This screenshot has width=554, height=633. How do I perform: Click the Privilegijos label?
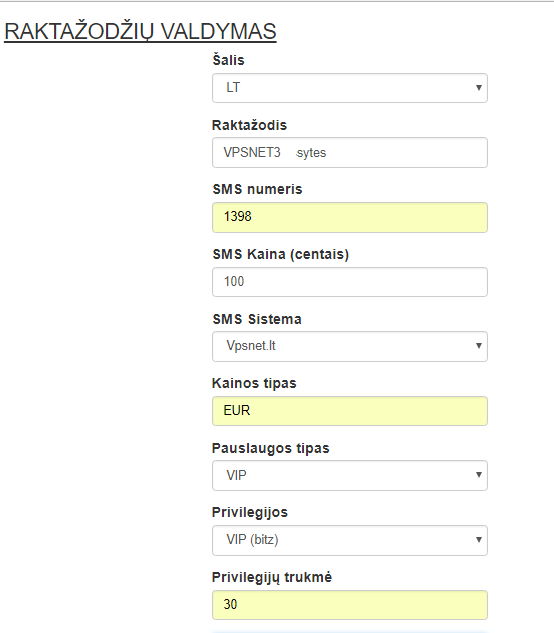(x=250, y=512)
